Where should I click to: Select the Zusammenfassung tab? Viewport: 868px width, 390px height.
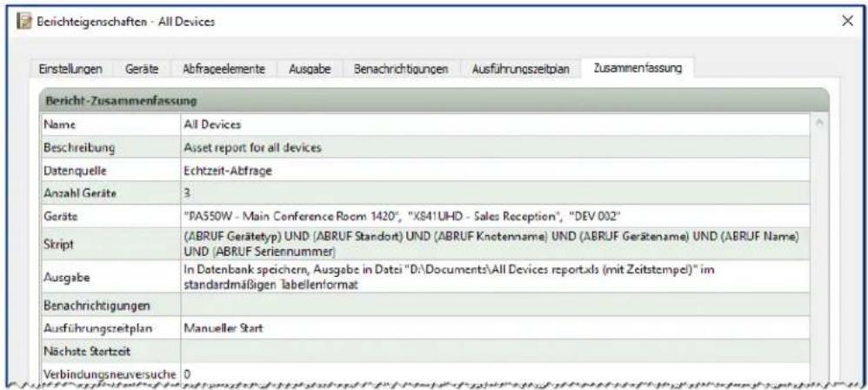pos(638,68)
